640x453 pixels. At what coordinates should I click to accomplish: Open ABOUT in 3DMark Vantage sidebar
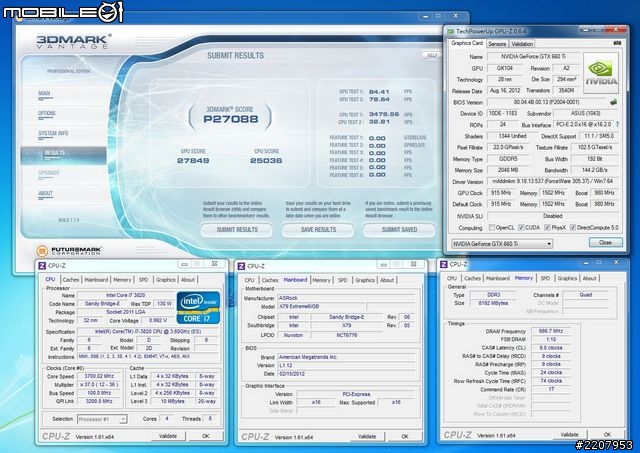(x=45, y=193)
